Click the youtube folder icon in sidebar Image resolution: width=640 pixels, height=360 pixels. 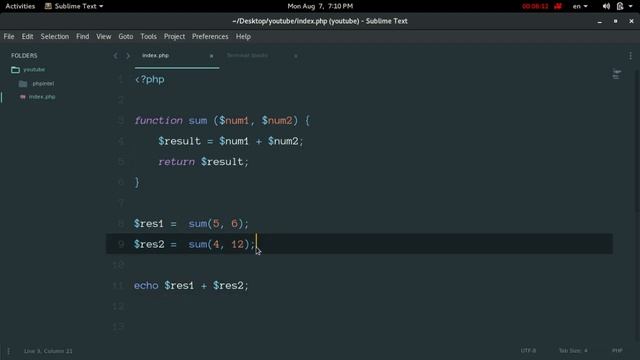coord(16,70)
